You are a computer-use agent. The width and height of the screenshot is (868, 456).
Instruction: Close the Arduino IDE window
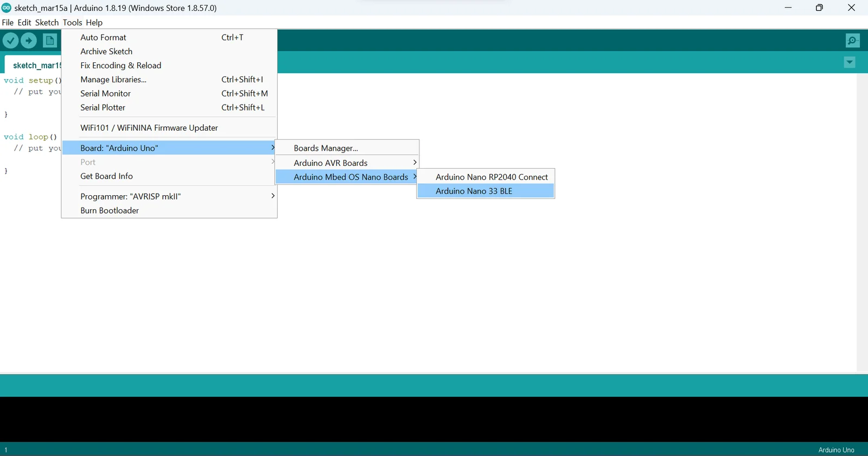pyautogui.click(x=851, y=8)
